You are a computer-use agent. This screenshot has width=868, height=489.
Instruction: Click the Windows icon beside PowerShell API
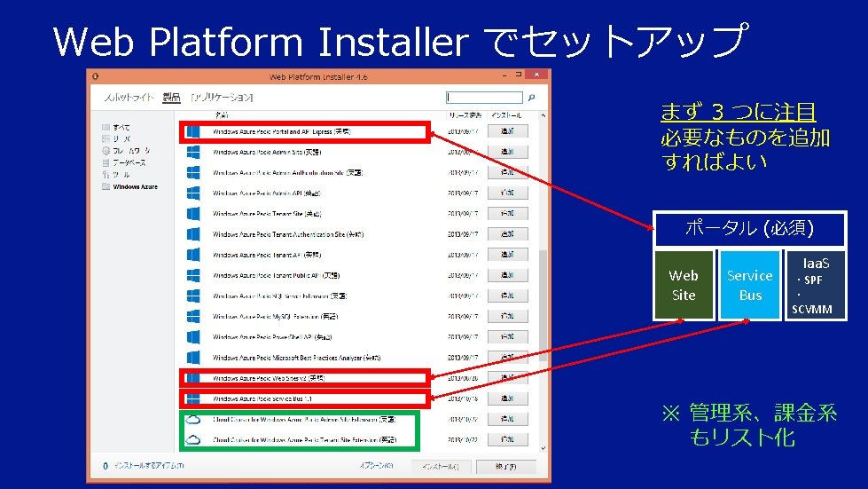[x=193, y=336]
